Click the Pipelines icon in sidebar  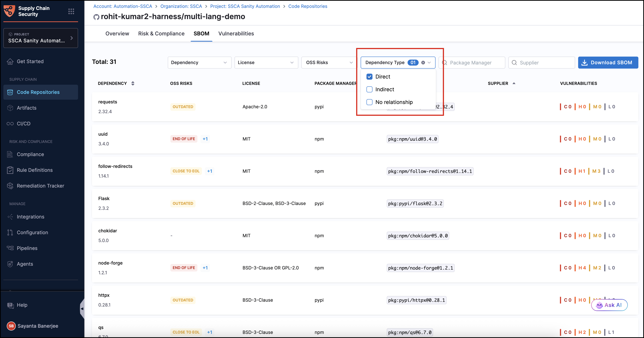(x=10, y=248)
